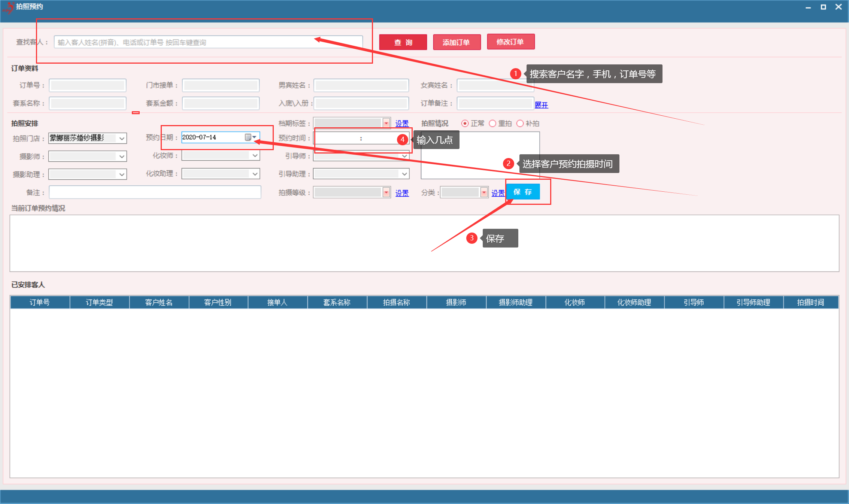Click the 订单号 column header

pos(40,302)
